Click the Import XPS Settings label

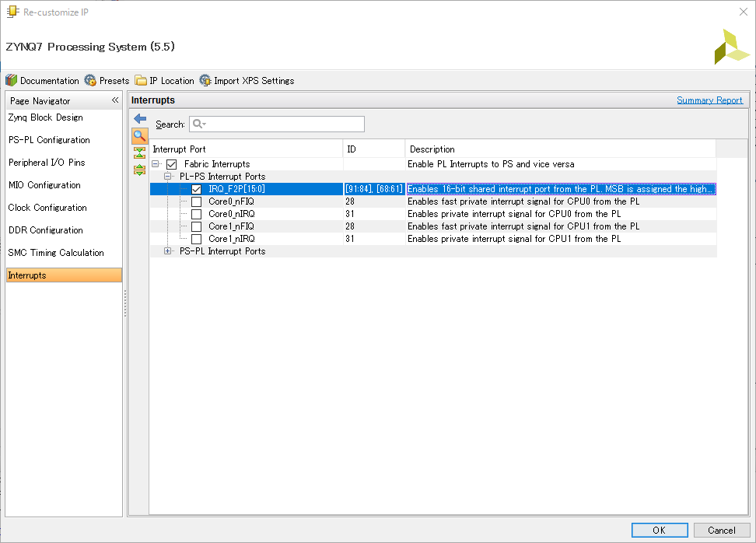pyautogui.click(x=254, y=81)
